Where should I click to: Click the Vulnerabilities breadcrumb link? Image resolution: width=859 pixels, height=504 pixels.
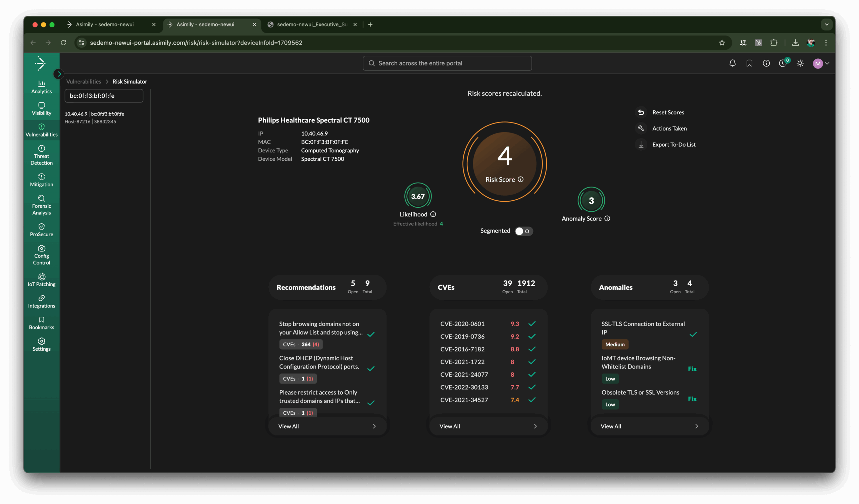tap(84, 82)
